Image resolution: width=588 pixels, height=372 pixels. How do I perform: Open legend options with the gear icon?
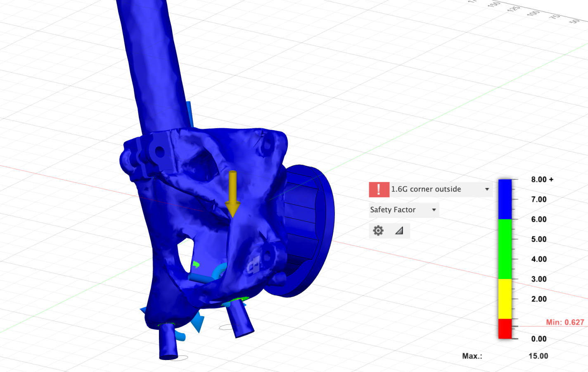[x=378, y=231]
